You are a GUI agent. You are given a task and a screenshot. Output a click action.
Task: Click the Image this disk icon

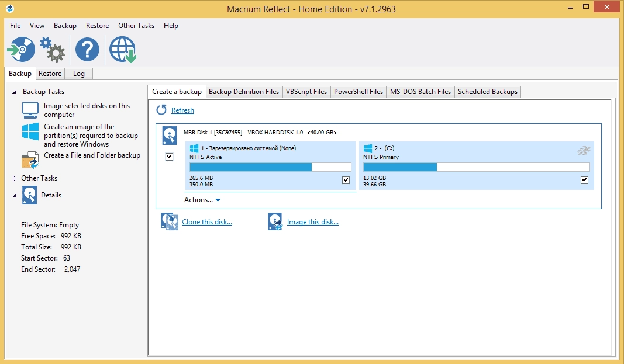275,221
